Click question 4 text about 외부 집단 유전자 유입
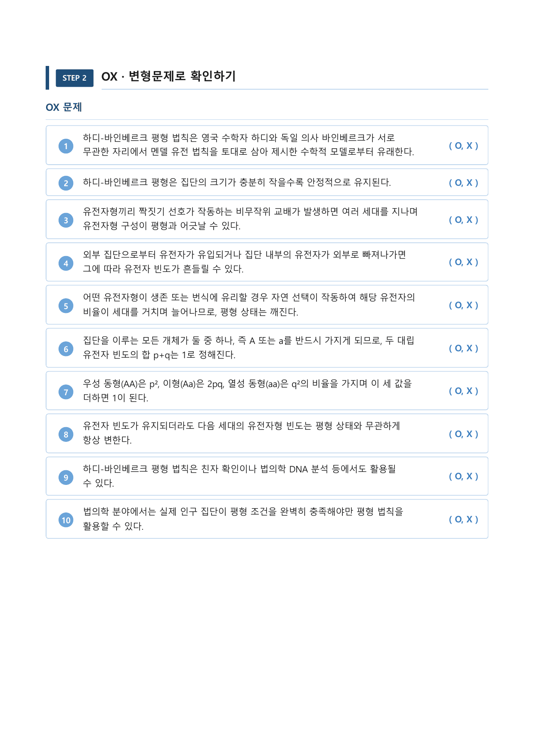This screenshot has width=534, height=756. point(244,262)
